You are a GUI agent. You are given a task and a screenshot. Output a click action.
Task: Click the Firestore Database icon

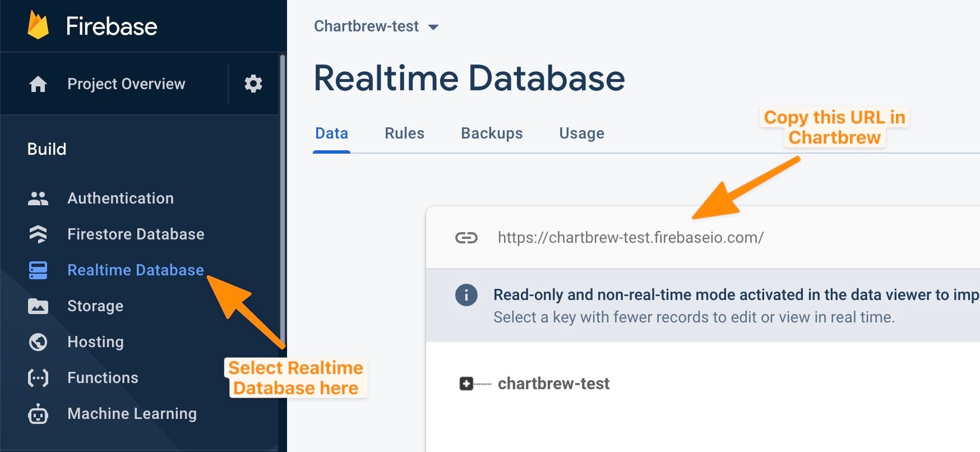(38, 234)
